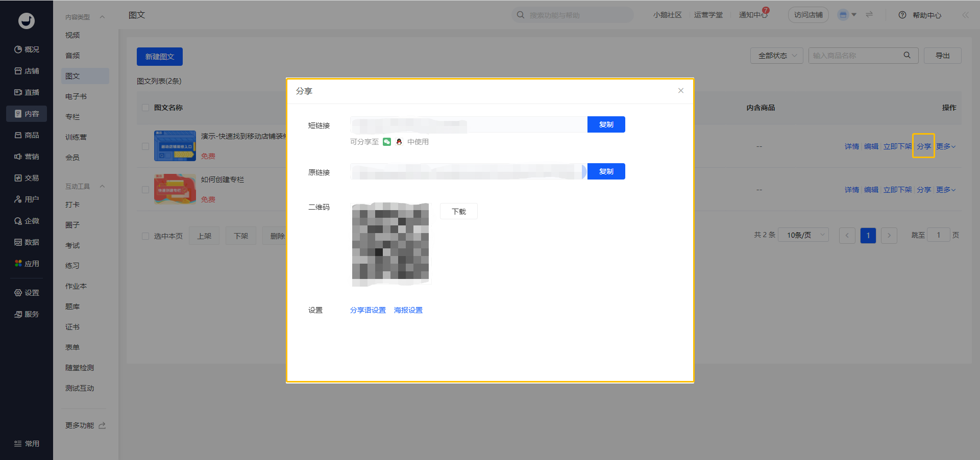Toggle the 选中本页 checkbox
The image size is (980, 460).
145,236
